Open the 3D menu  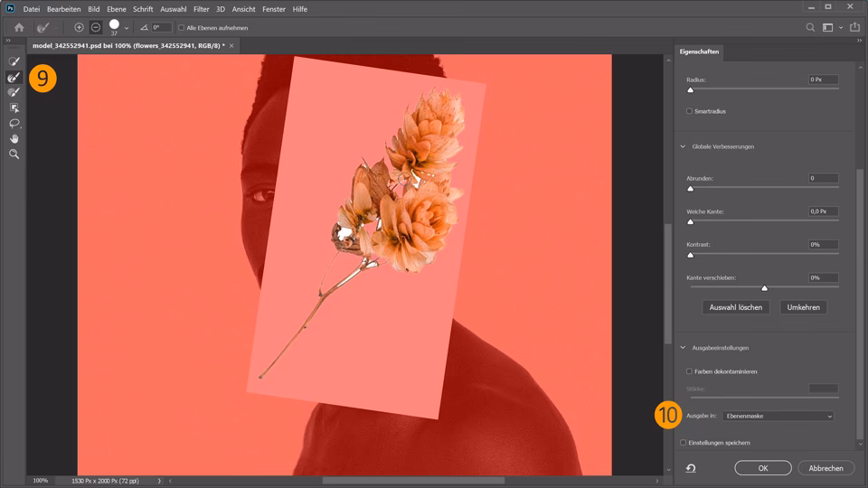(221, 9)
